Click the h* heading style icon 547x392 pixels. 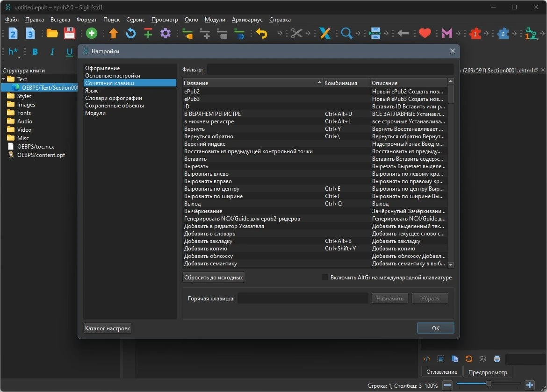click(13, 52)
